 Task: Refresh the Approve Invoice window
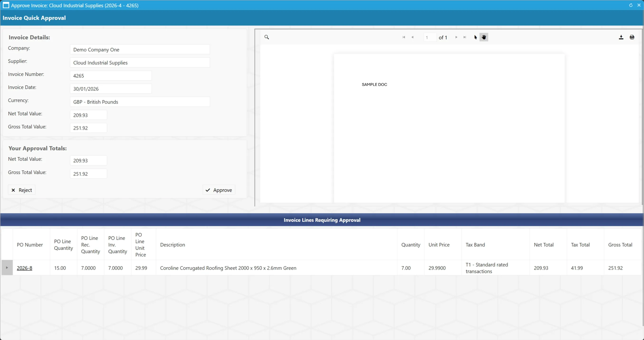tap(631, 5)
